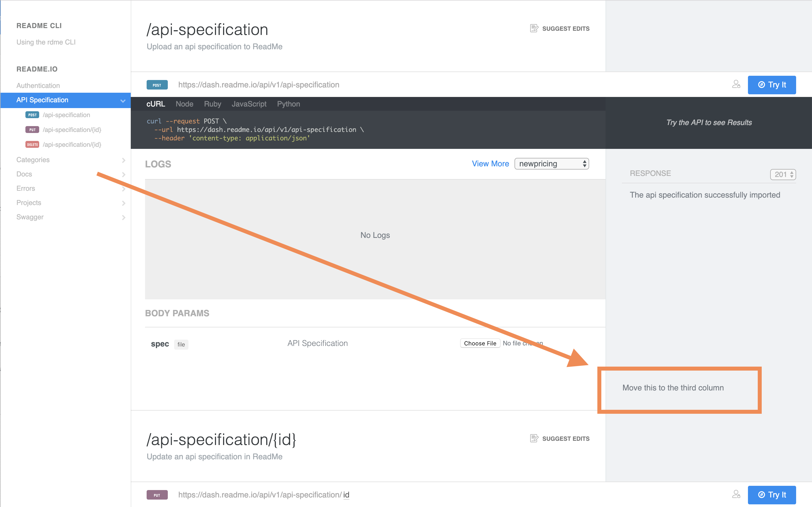Open the 201 response code dropdown
The width and height of the screenshot is (812, 507).
pos(783,174)
